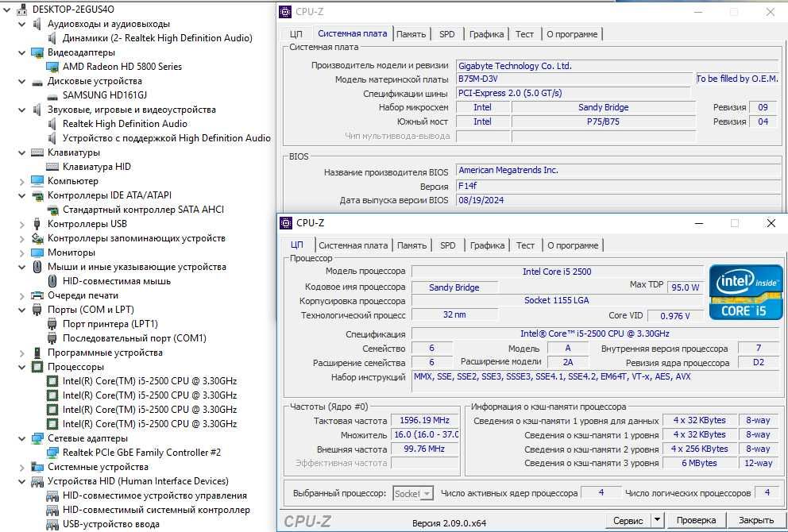This screenshot has width=788, height=532.
Task: Click the Порт принтера (LPT1) icon
Action: 52,324
